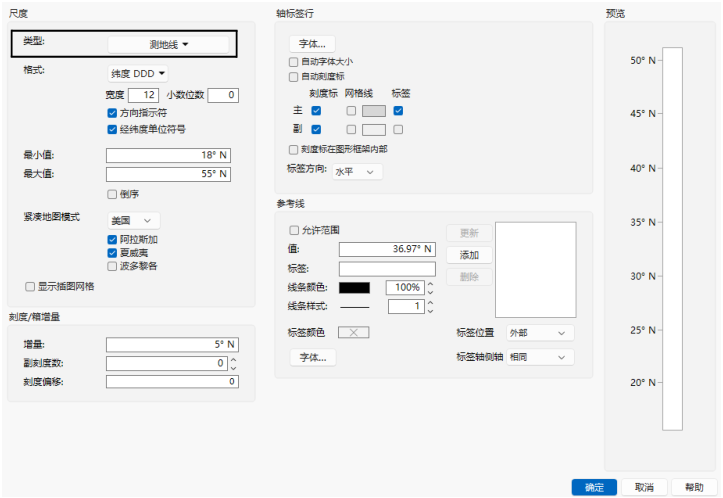
Task: Open the 副 网格线 color swatch
Action: click(x=374, y=130)
